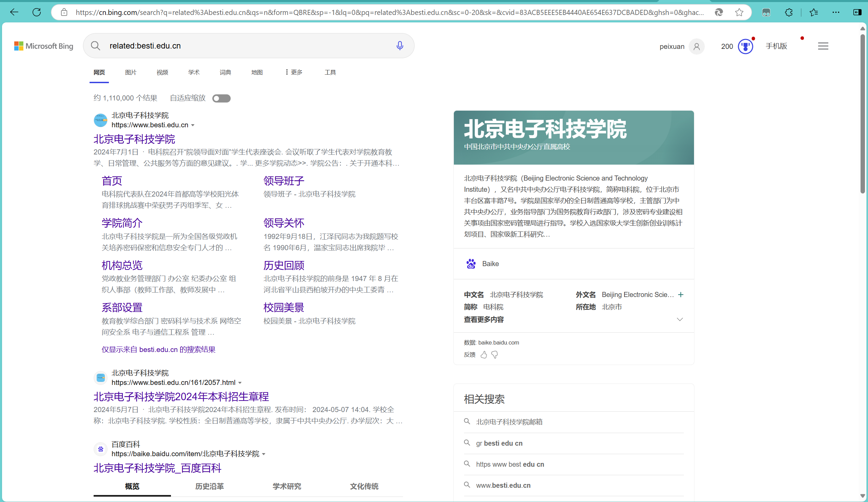Open the 领导班子 sitelink
The height and width of the screenshot is (502, 868).
pyautogui.click(x=284, y=181)
